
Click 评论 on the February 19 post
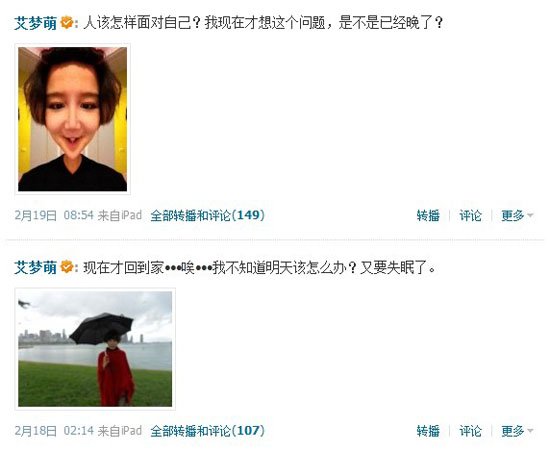470,215
